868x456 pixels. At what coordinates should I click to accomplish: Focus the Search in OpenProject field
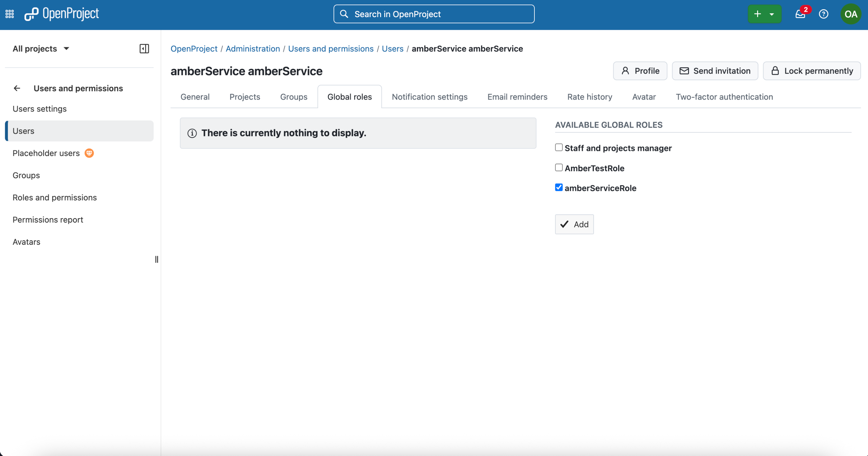(x=434, y=14)
